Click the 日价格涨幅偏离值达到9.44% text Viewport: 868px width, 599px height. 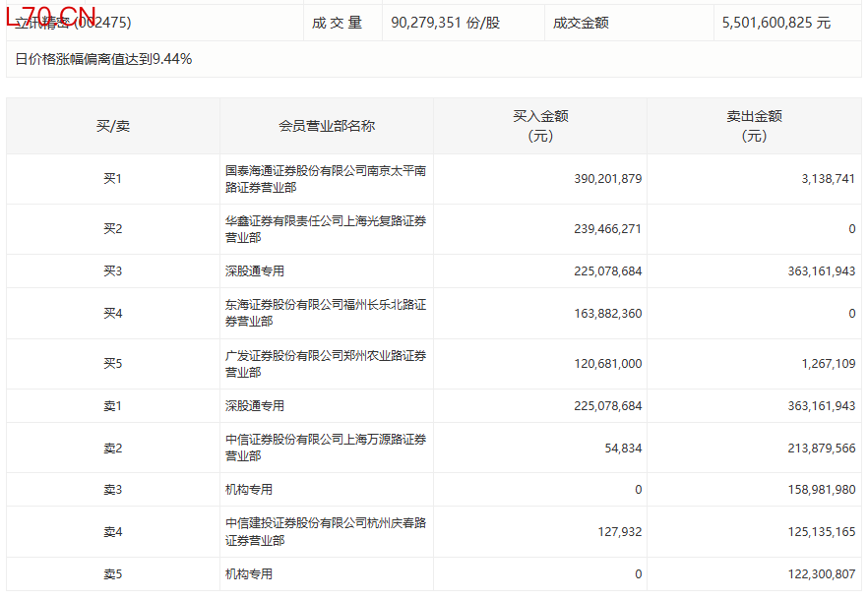click(x=104, y=59)
